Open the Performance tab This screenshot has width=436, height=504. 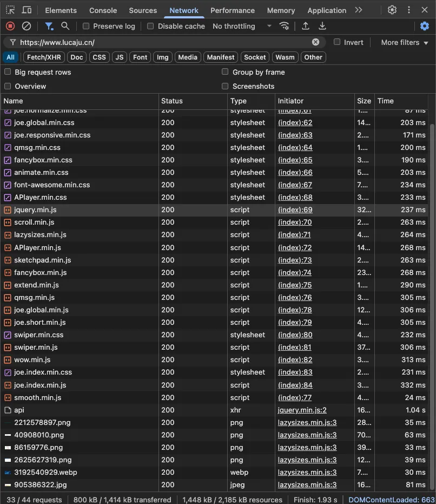click(x=233, y=10)
